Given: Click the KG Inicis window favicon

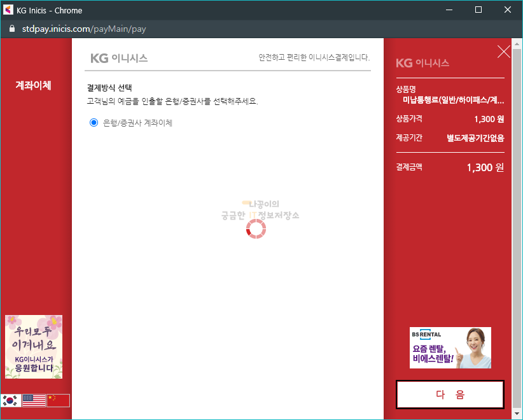Looking at the screenshot, I should [x=8, y=10].
